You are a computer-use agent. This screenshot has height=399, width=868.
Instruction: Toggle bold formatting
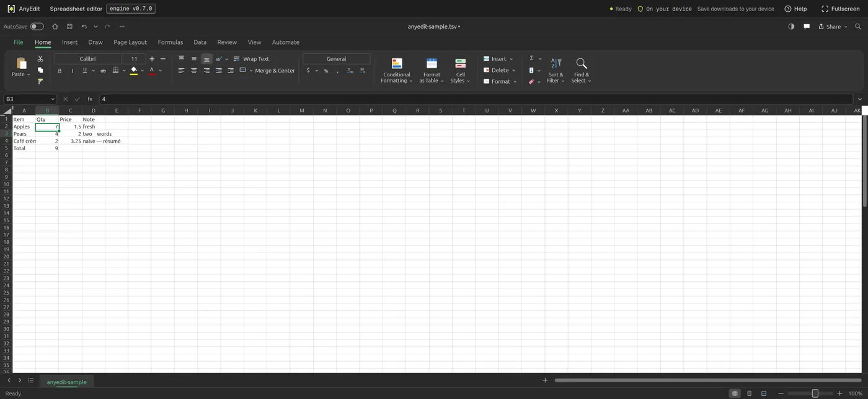(x=60, y=71)
